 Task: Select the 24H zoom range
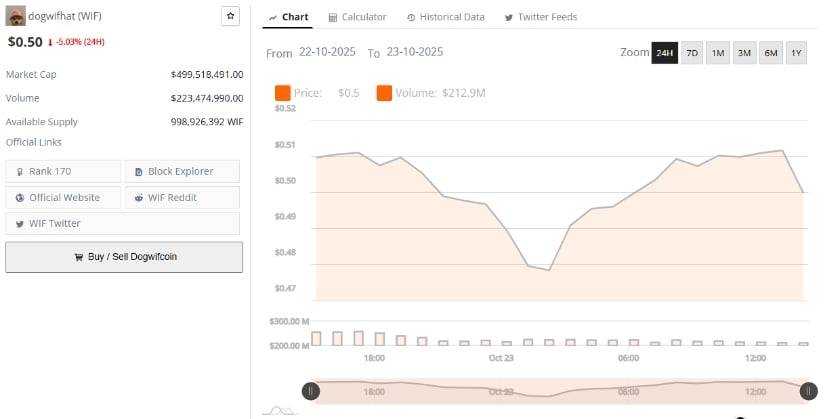click(665, 53)
